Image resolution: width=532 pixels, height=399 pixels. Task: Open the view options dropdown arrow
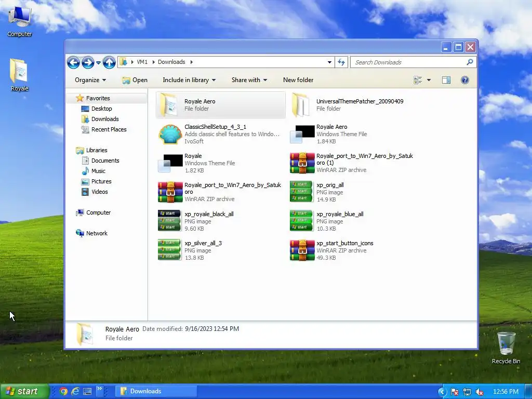[429, 80]
